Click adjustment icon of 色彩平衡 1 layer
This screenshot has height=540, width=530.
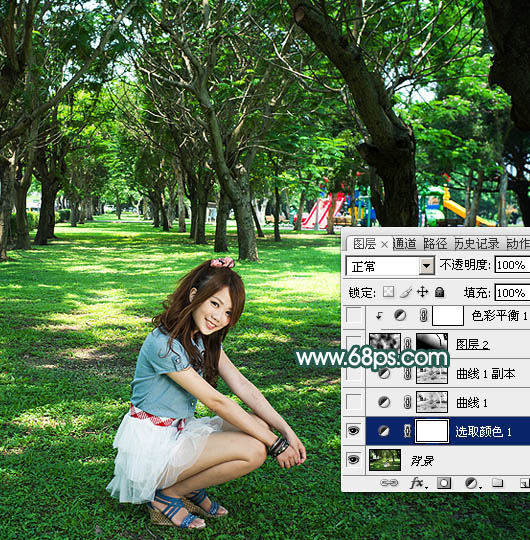(399, 315)
